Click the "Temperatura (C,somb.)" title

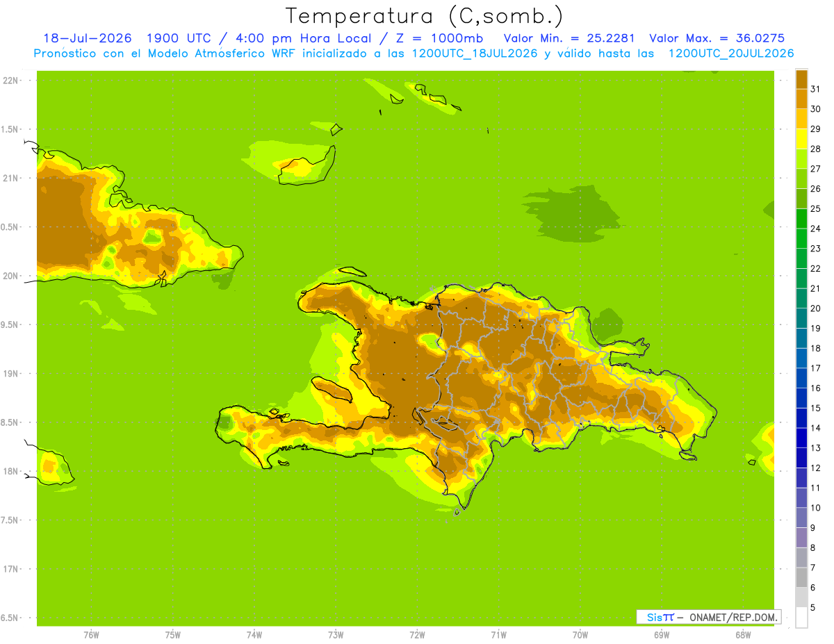(425, 16)
